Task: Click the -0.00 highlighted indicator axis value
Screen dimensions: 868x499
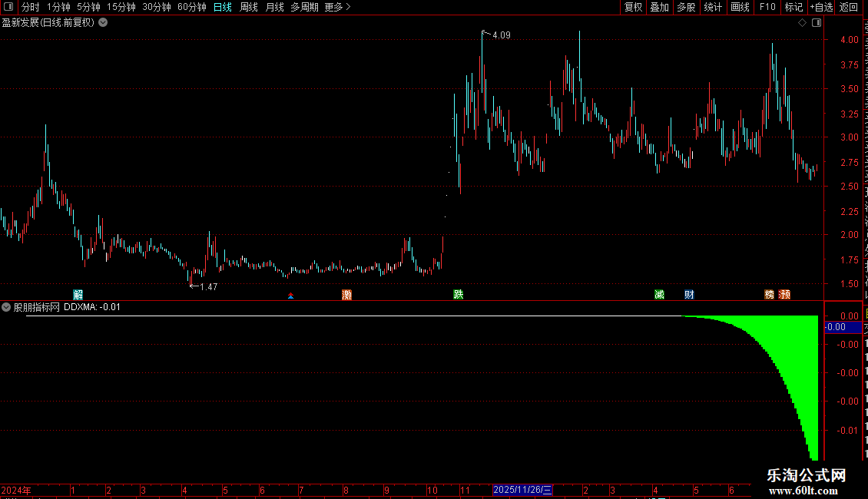Action: point(843,327)
